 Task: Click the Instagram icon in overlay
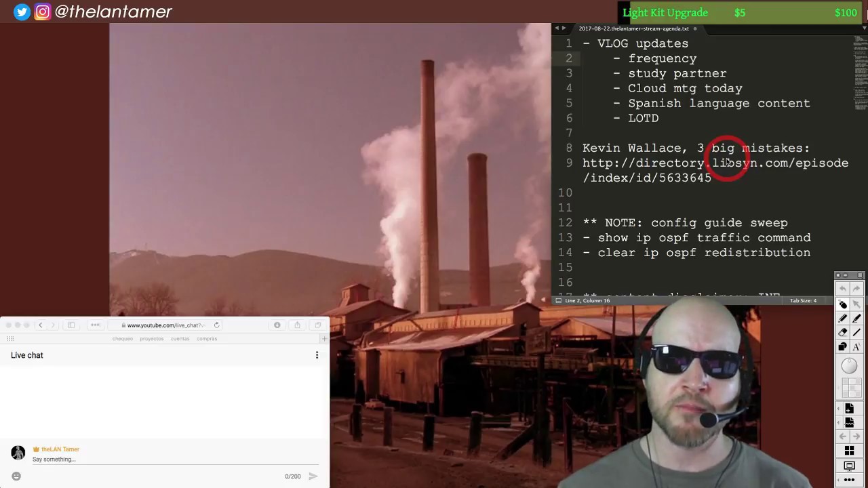pos(42,12)
